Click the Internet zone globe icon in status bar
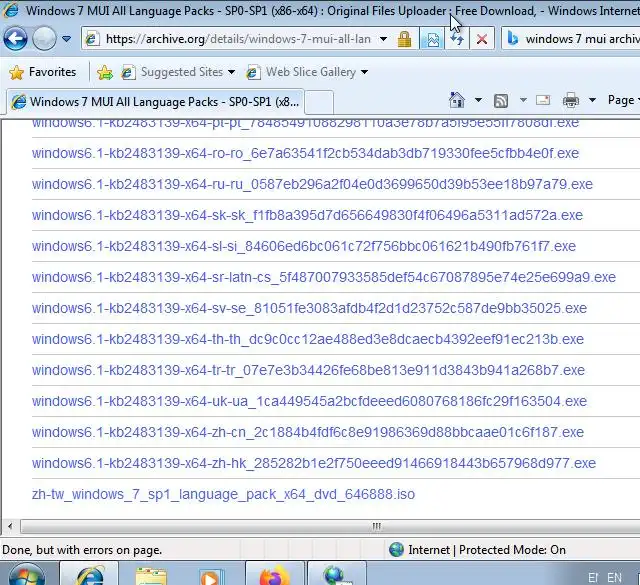The width and height of the screenshot is (640, 585). pos(396,550)
